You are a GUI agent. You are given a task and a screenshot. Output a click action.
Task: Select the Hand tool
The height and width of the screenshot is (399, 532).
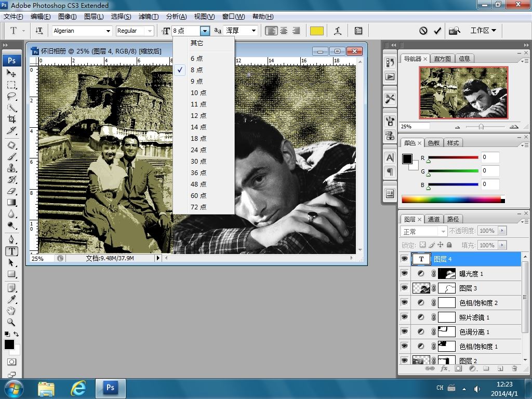(x=11, y=311)
